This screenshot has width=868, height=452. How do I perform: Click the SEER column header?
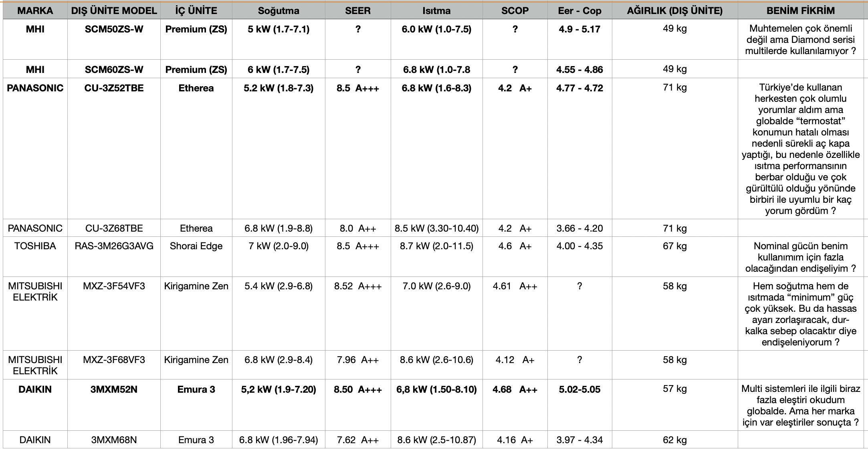[357, 11]
